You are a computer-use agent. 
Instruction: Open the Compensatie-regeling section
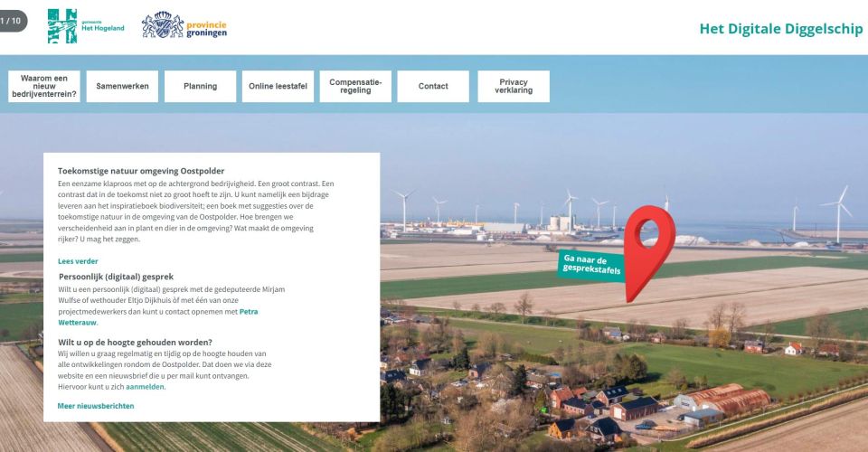coord(355,87)
